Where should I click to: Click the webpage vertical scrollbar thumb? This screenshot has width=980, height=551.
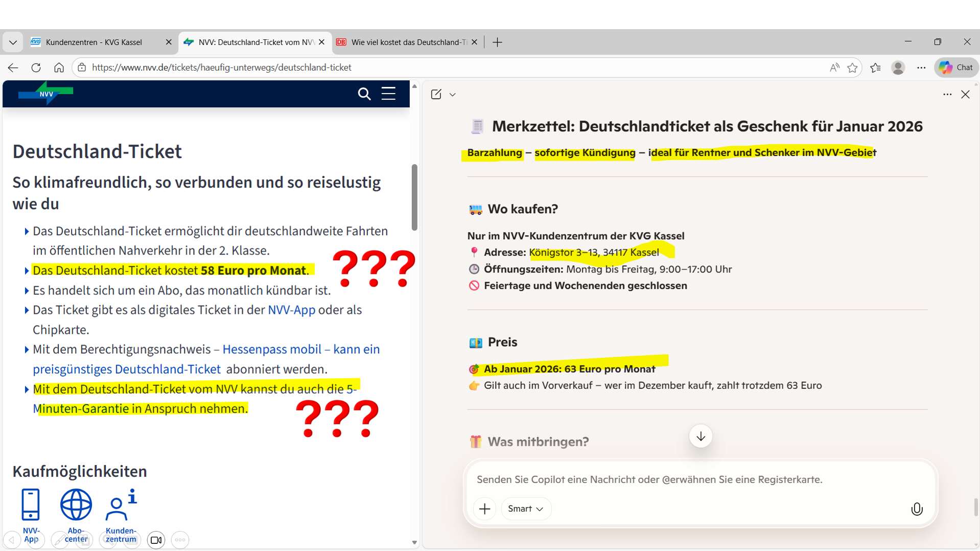point(414,197)
